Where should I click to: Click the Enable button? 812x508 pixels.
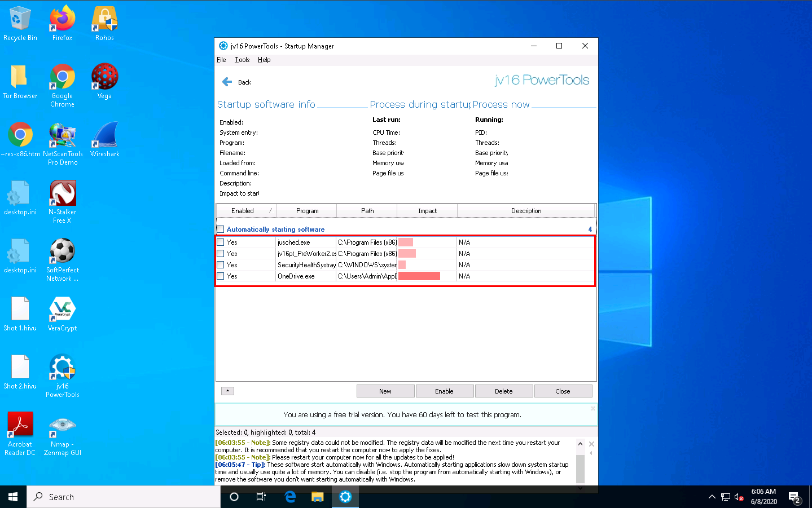(x=444, y=391)
